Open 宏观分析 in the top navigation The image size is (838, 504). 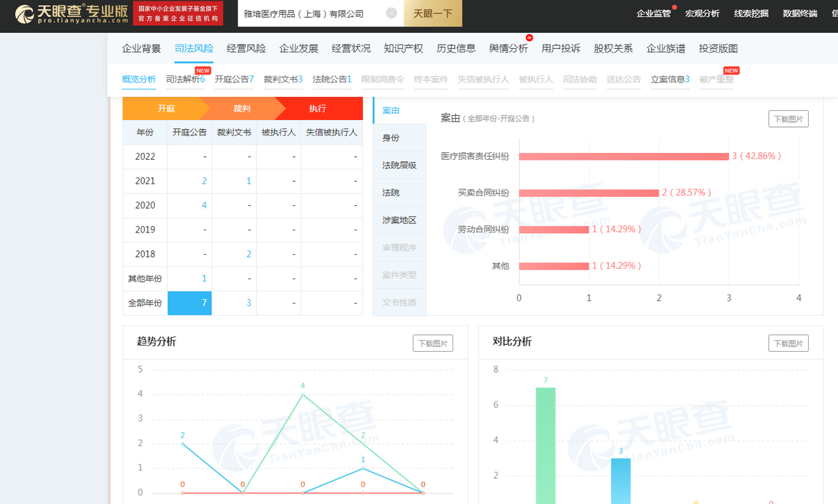pyautogui.click(x=702, y=13)
